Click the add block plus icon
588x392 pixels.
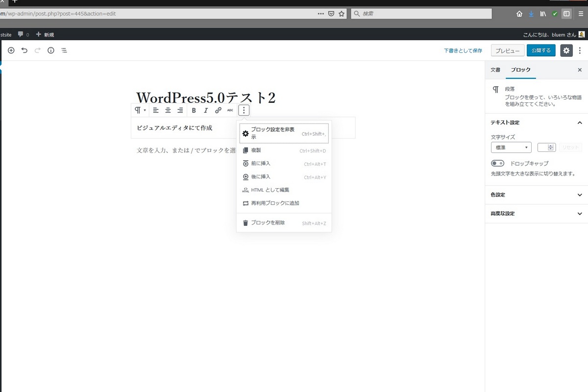point(11,50)
